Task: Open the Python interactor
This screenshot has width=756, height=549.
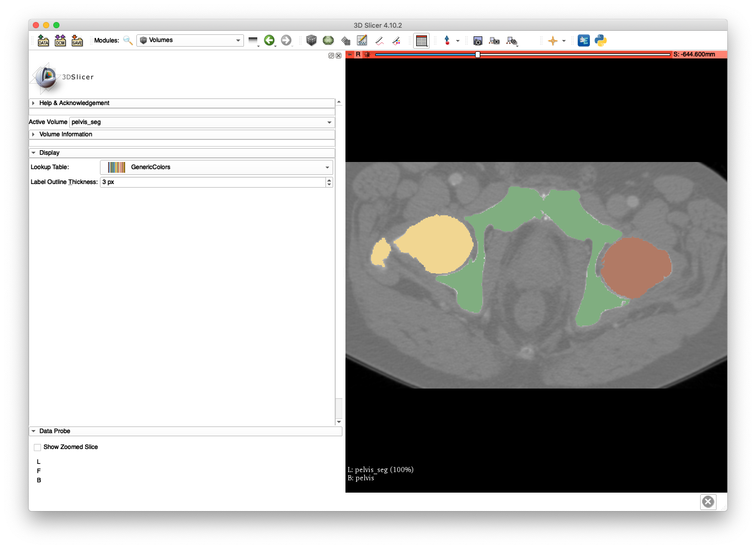Action: pos(601,40)
